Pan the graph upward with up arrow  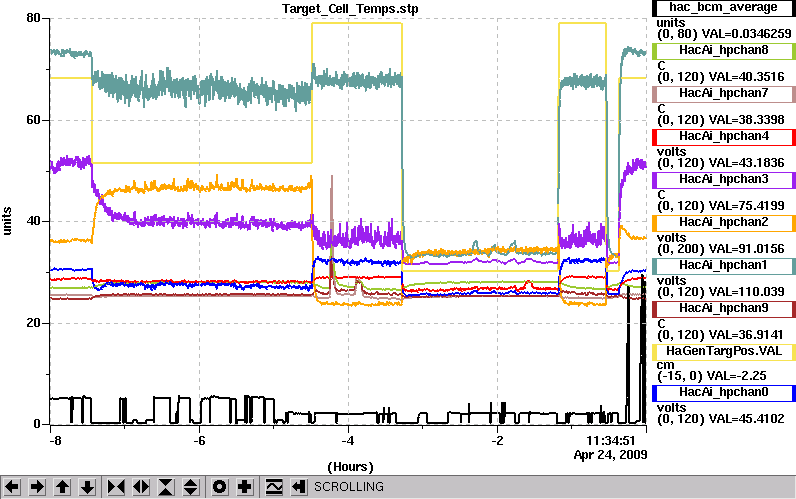pos(62,487)
